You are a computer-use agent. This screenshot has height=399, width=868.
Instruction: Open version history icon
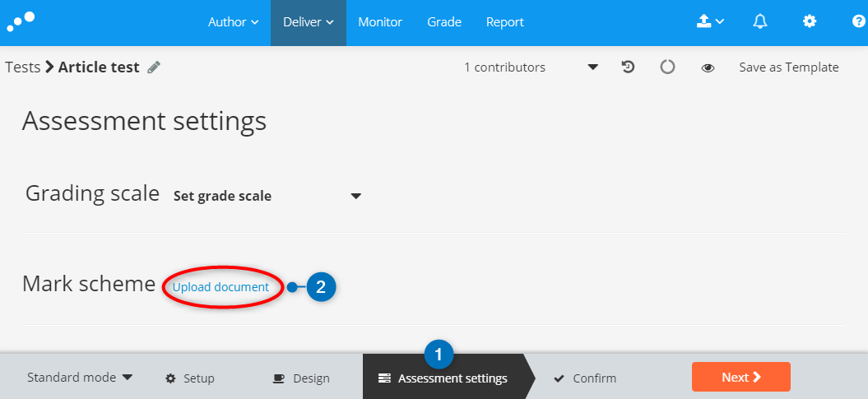pos(629,67)
